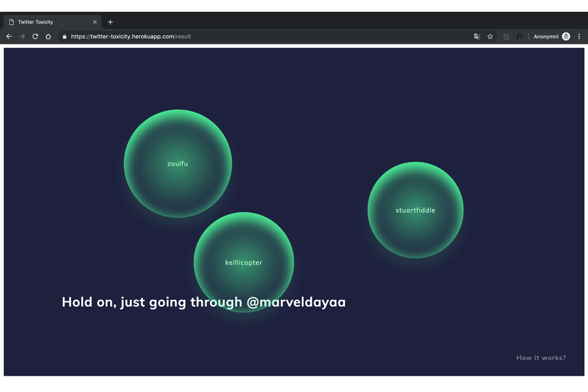Select the kelllicopter bubble
Image resolution: width=588 pixels, height=392 pixels.
coord(244,262)
